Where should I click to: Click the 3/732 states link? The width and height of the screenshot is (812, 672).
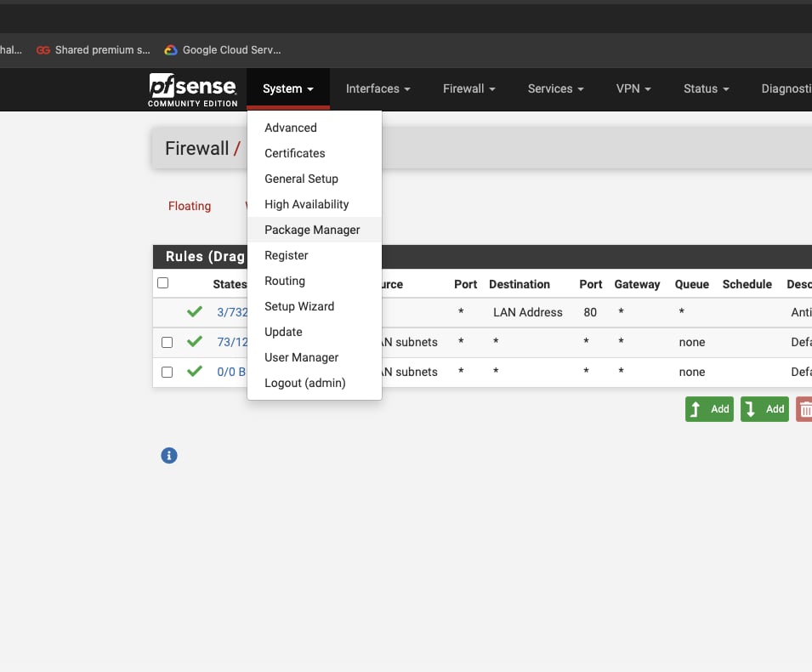pos(232,312)
